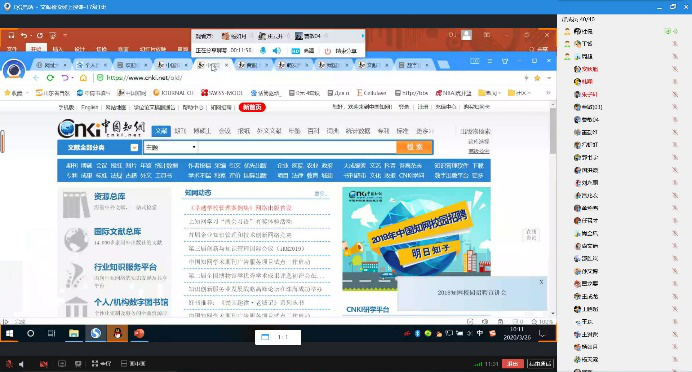
Task: Toggle the muted microphone in meeting bar
Action: point(9,364)
